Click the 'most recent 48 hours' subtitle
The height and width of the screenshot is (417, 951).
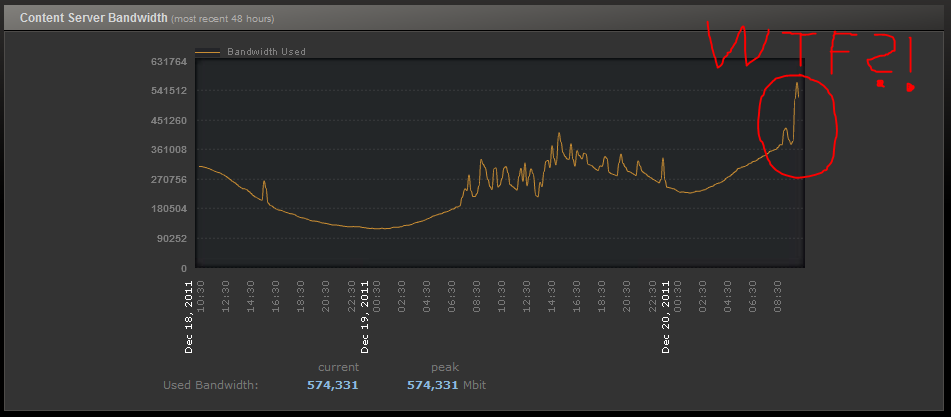point(222,19)
